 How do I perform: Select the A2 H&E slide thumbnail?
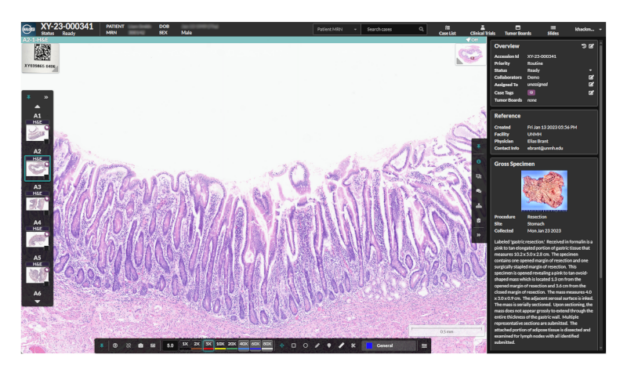point(37,168)
